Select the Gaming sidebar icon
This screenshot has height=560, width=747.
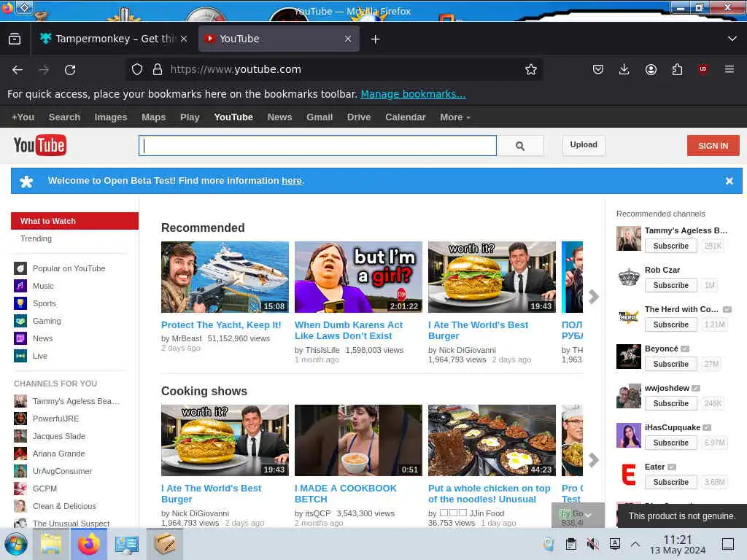(20, 321)
